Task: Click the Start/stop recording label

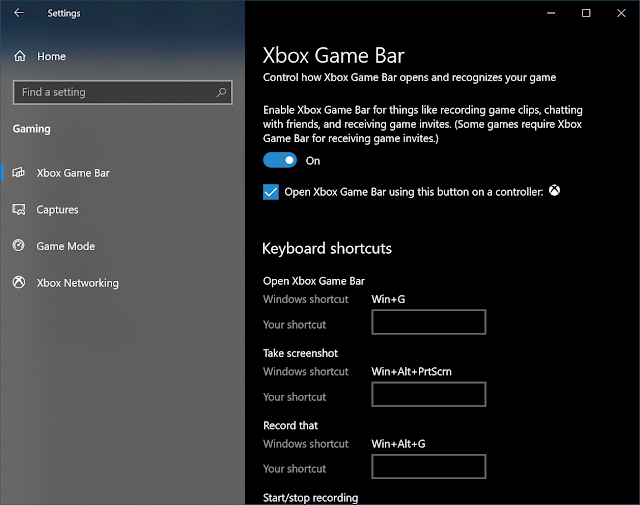Action: 311,498
